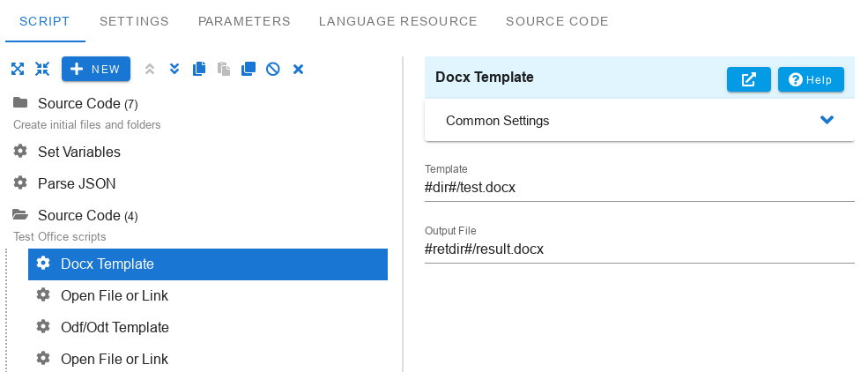The width and height of the screenshot is (868, 372).
Task: Expand the Common Settings panel
Action: [x=827, y=120]
